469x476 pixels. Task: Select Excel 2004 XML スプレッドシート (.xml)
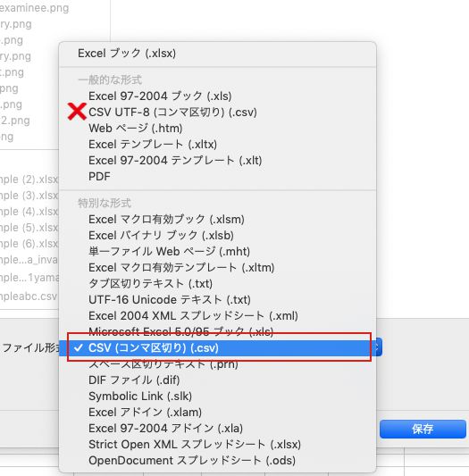coord(217,316)
